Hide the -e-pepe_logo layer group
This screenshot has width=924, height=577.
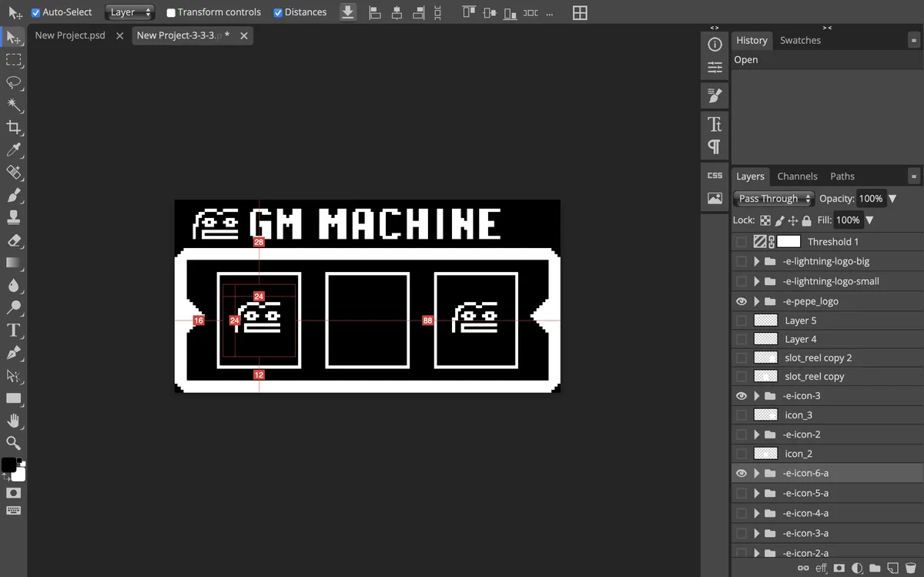pyautogui.click(x=742, y=301)
